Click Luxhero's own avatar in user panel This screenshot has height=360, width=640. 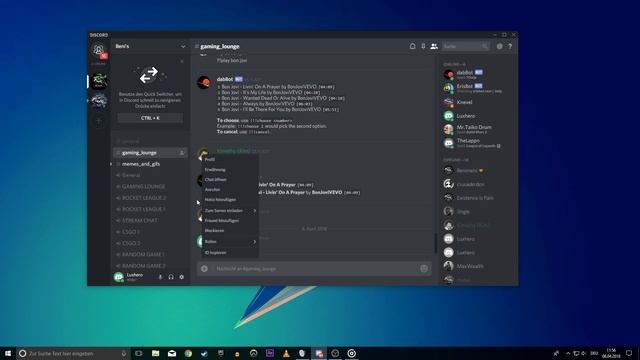(x=118, y=277)
